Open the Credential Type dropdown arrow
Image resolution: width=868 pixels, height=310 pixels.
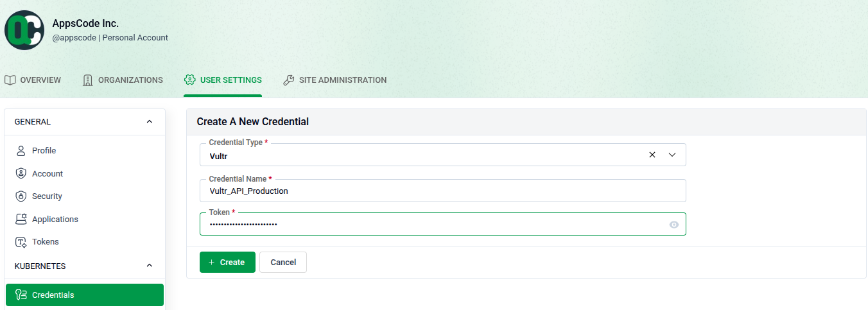[673, 155]
